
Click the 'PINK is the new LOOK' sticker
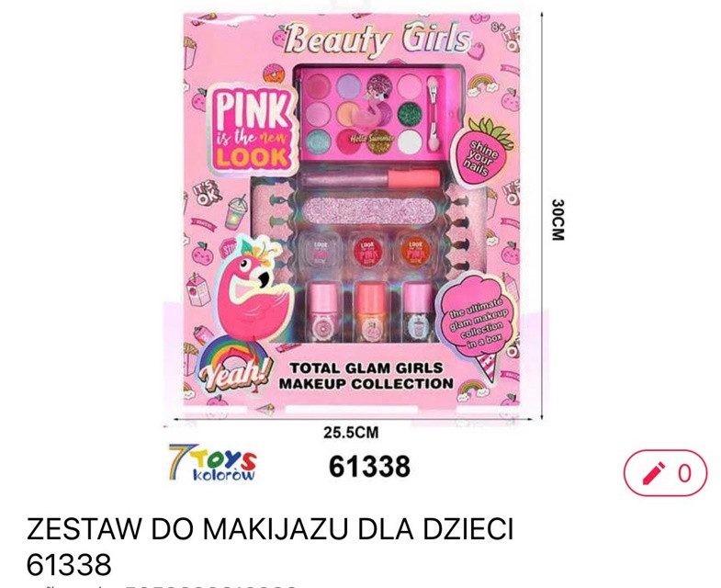pos(252,130)
